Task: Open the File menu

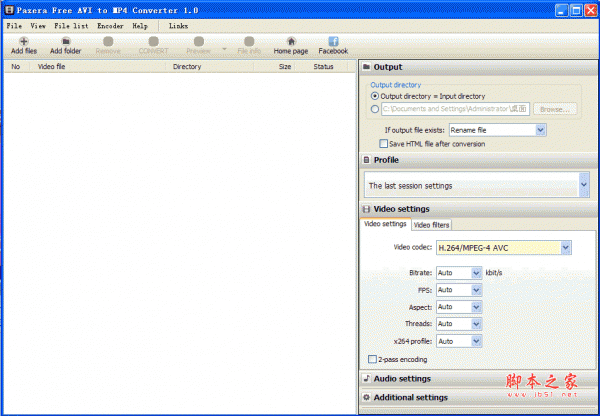Action: tap(14, 26)
